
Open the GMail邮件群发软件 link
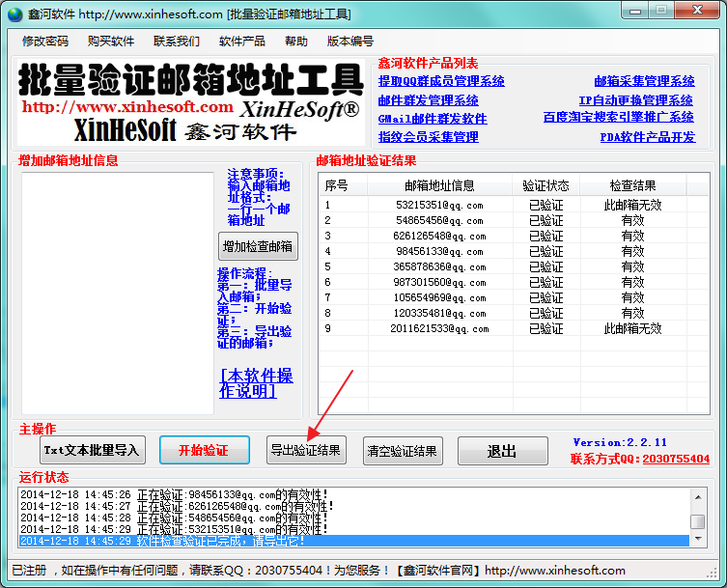pyautogui.click(x=433, y=119)
